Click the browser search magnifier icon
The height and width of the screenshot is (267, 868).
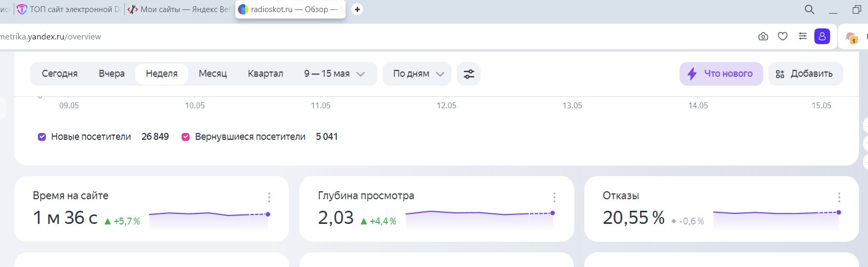810,9
